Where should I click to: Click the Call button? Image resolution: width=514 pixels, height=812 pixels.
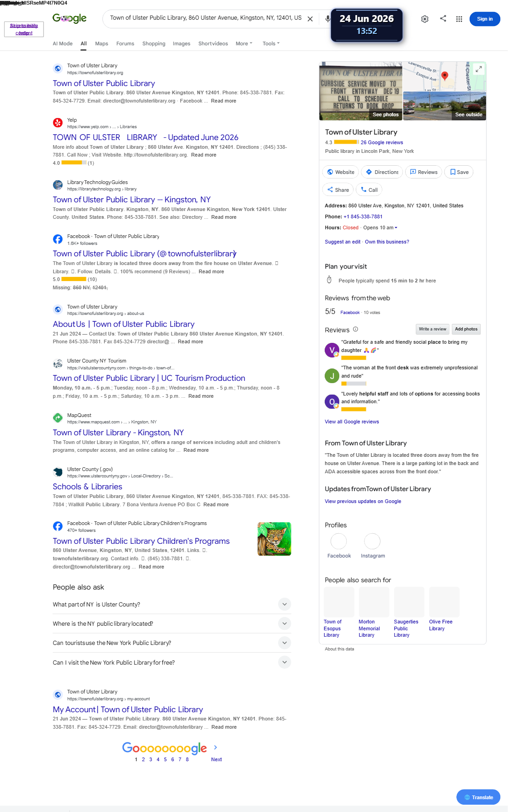(369, 189)
